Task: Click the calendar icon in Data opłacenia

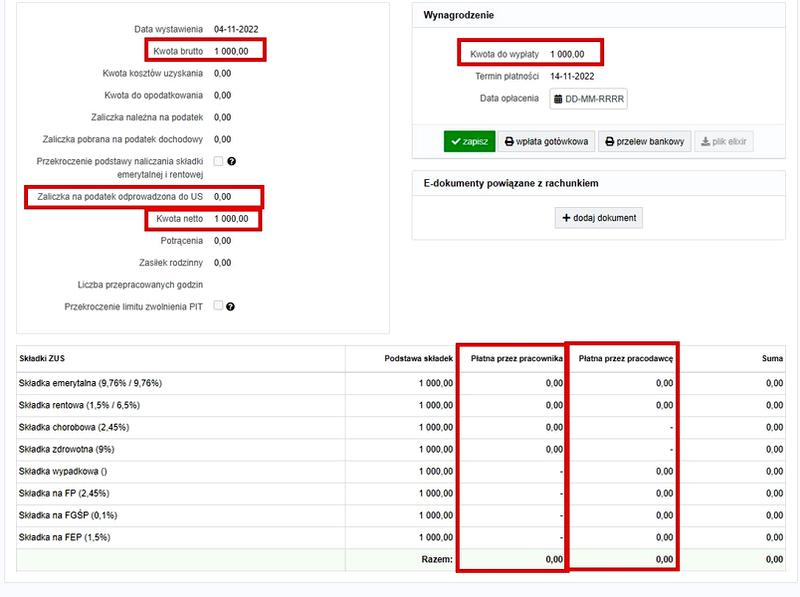Action: coord(558,99)
